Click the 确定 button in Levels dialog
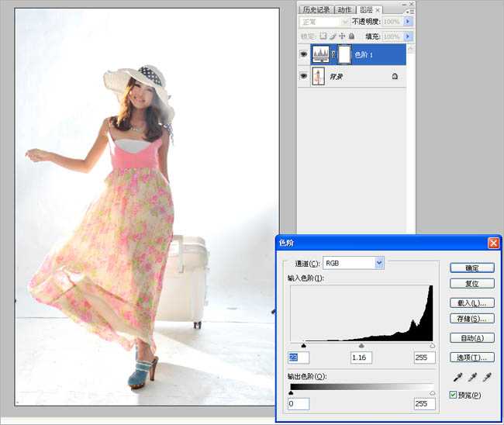 click(471, 268)
